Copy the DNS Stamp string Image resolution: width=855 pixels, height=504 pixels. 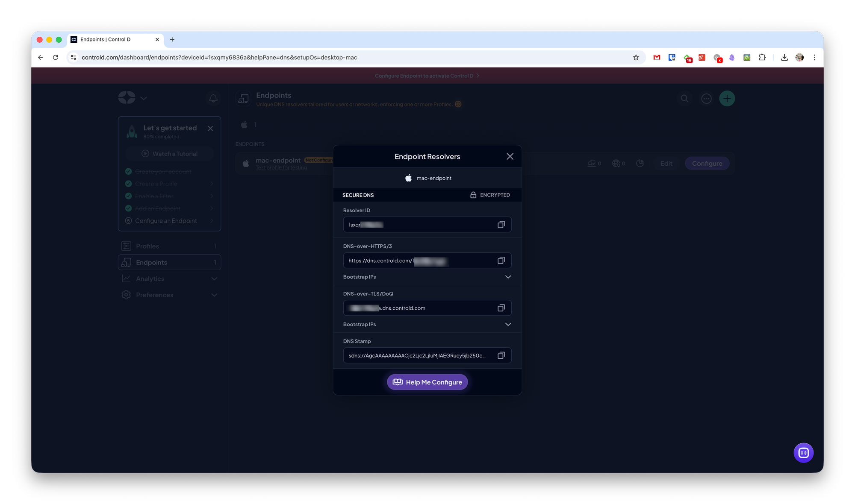[501, 355]
